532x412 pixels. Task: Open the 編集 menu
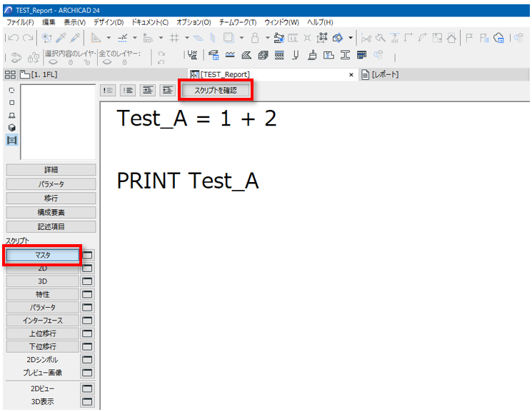(49, 22)
